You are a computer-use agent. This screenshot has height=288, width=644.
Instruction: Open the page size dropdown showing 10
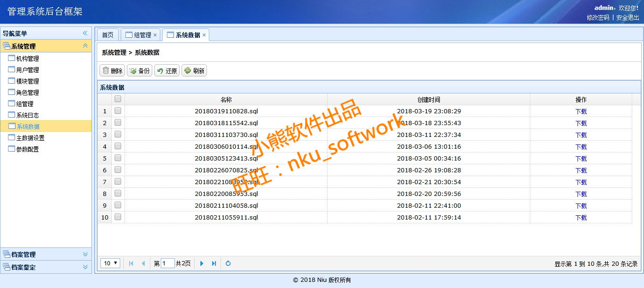(x=111, y=263)
